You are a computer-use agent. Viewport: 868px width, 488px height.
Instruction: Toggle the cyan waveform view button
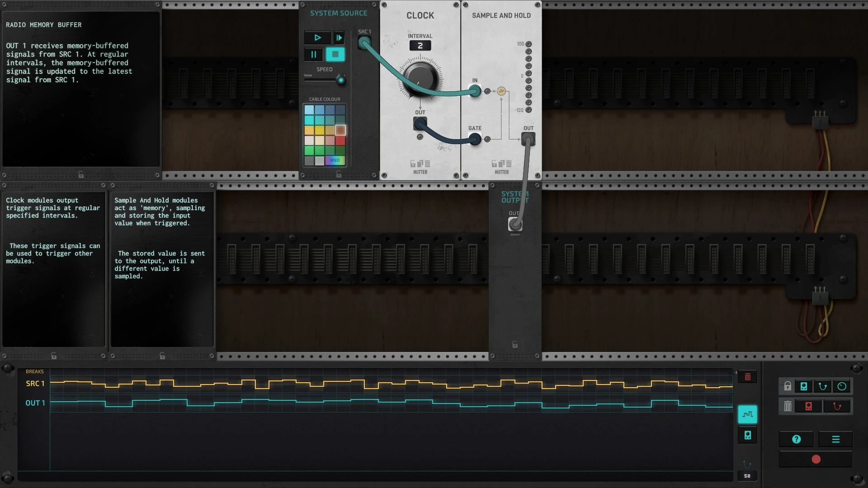(x=748, y=414)
